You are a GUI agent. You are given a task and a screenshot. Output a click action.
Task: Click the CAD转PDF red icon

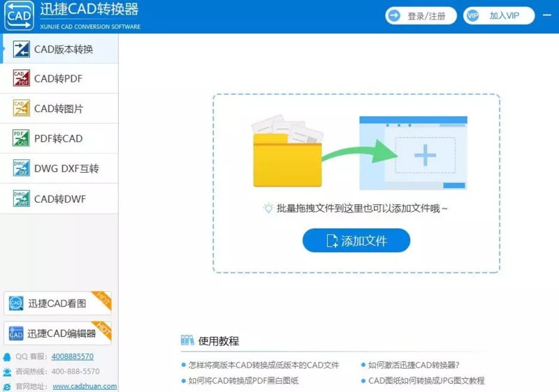point(22,78)
